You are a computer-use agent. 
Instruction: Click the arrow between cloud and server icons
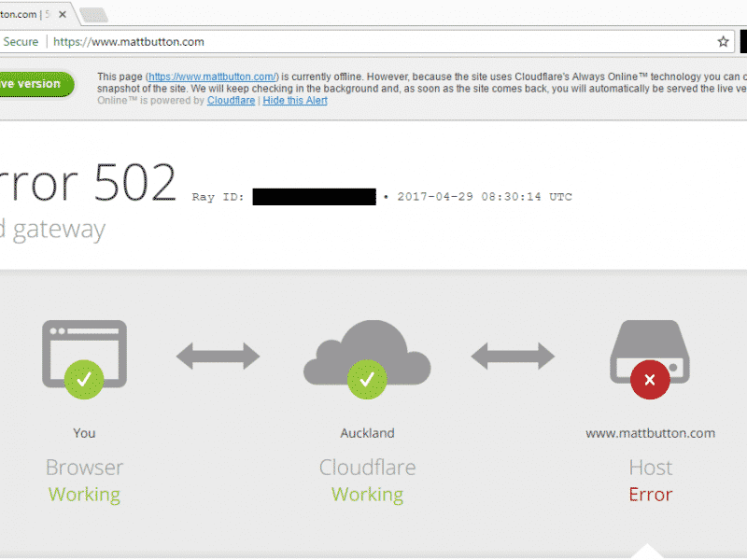coord(513,356)
